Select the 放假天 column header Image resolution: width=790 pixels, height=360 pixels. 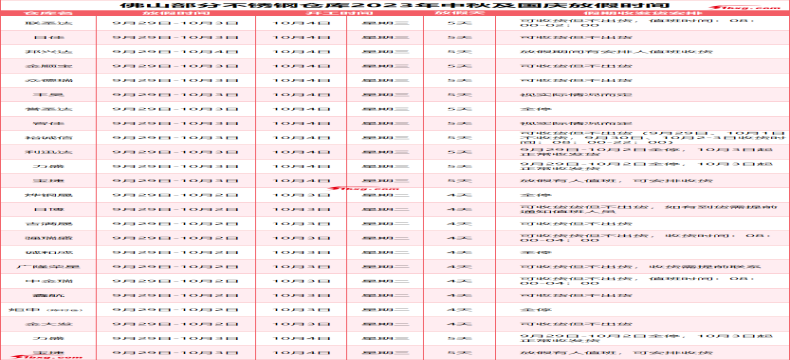[x=459, y=13]
